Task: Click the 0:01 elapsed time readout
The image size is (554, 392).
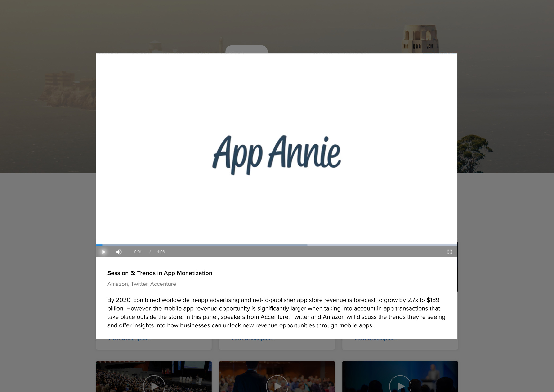Action: 138,252
